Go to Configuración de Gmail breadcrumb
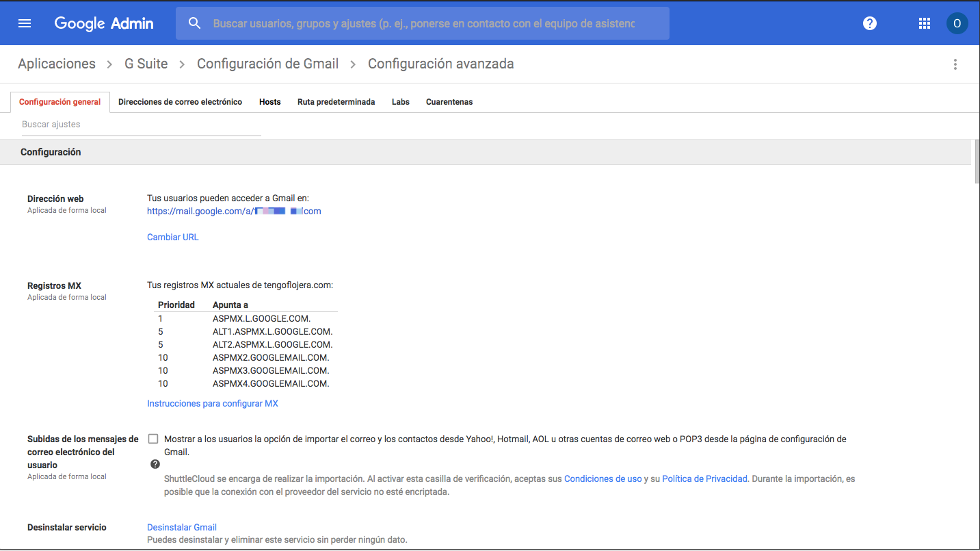 coord(268,64)
